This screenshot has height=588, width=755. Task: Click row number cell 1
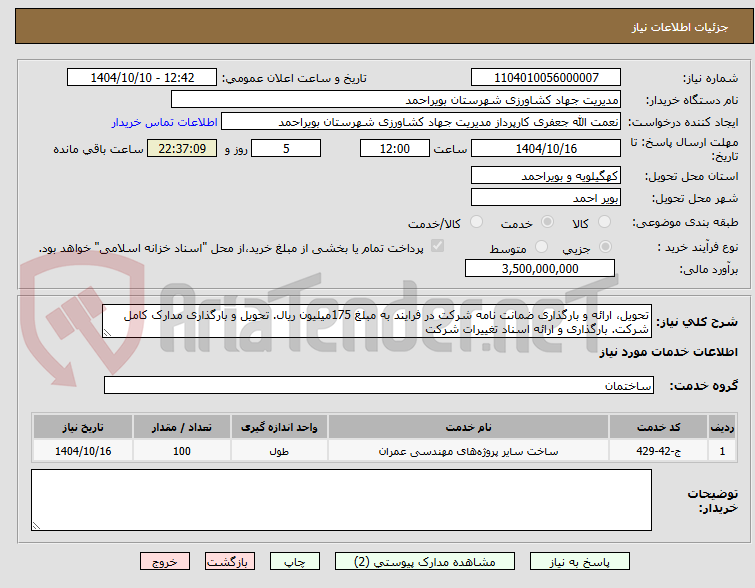(x=722, y=451)
